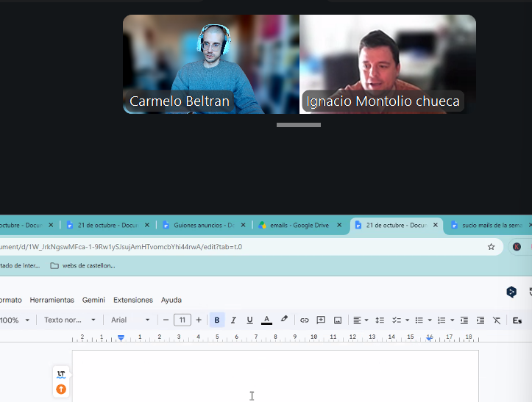Click the grey handle bar below video tiles

tap(299, 125)
